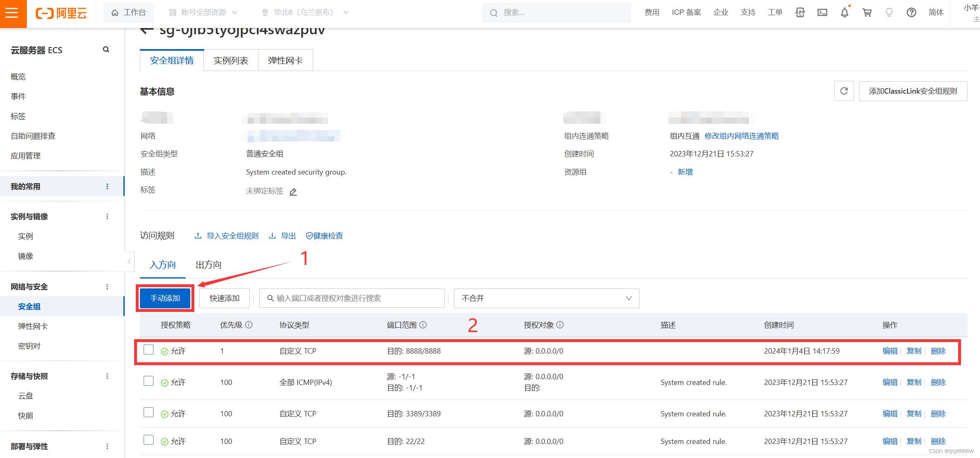Open 云盘 in sidebar
This screenshot has height=458, width=980.
[26, 396]
